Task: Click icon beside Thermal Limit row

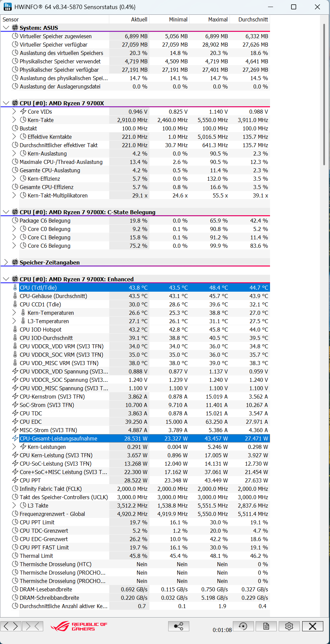Action: pyautogui.click(x=15, y=555)
